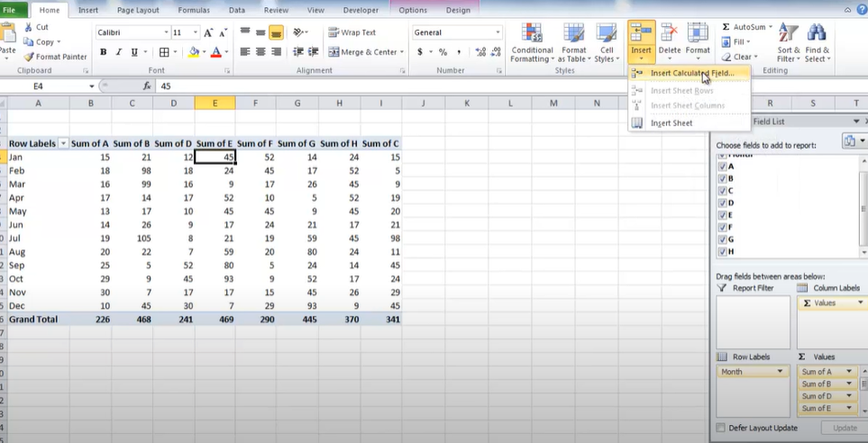Uncheck field C in Field List
Image resolution: width=868 pixels, height=443 pixels.
[x=722, y=190]
